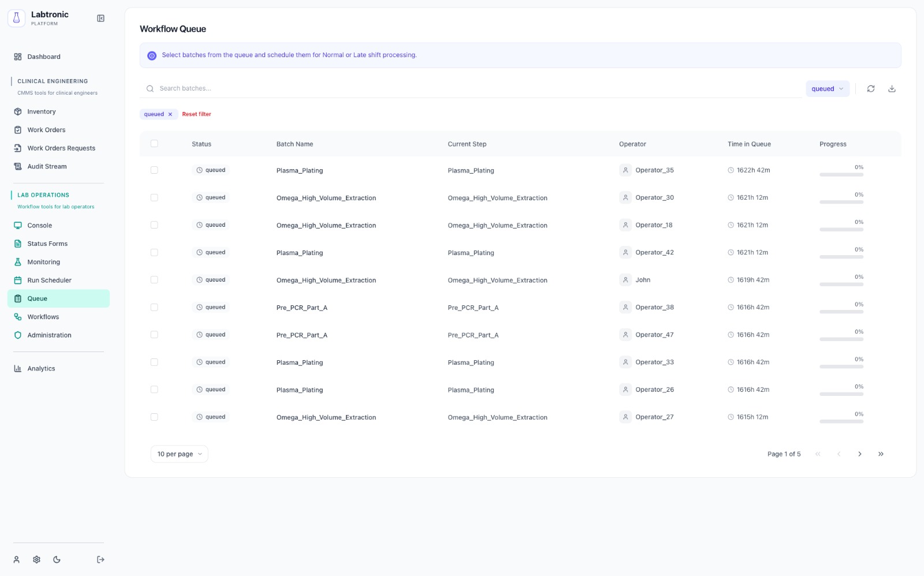Download the queue data export
924x576 pixels.
tap(892, 88)
